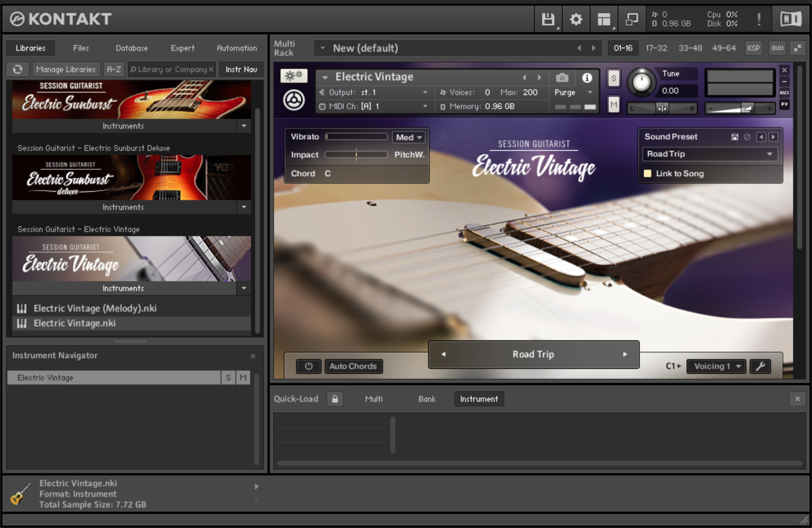This screenshot has height=528, width=812.
Task: Click Manage Libraries button
Action: 66,69
